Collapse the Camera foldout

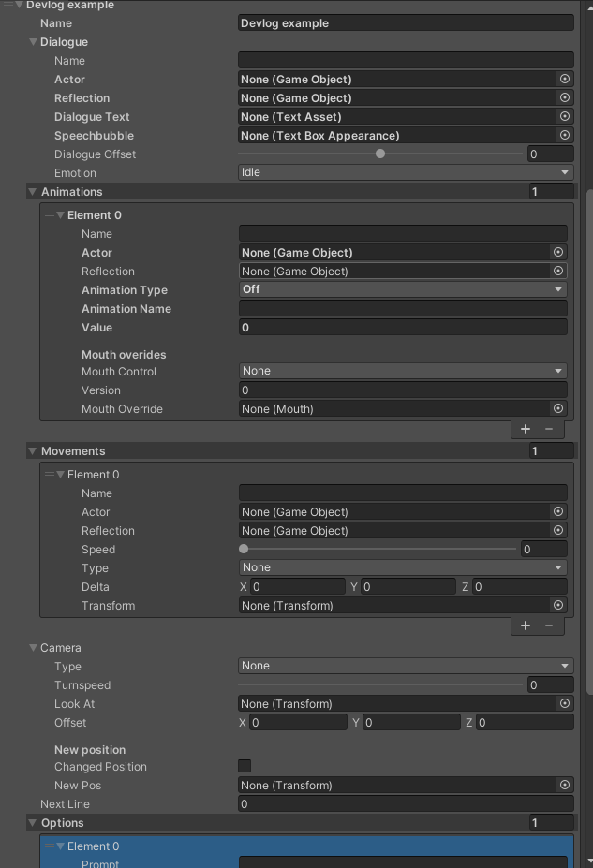pyautogui.click(x=33, y=648)
